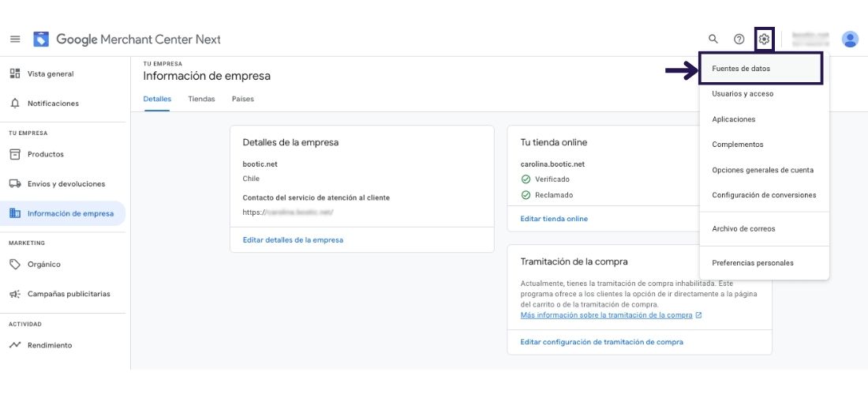Open the hamburger main menu

(16, 39)
